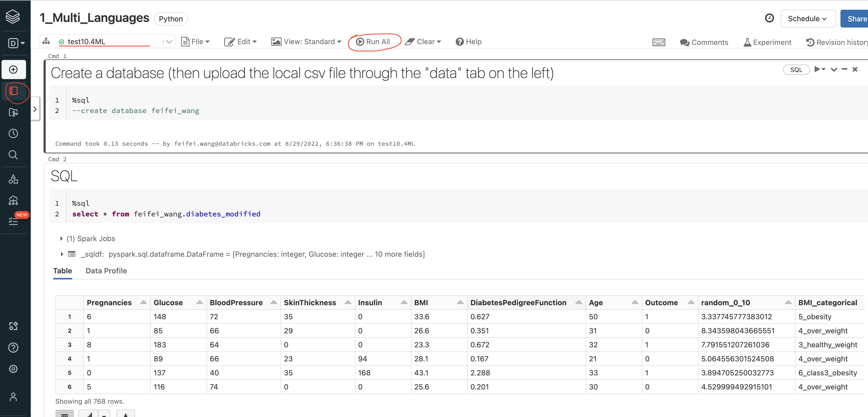Expand the Spark Jobs section
Image resolution: width=868 pixels, height=417 pixels.
pos(62,238)
